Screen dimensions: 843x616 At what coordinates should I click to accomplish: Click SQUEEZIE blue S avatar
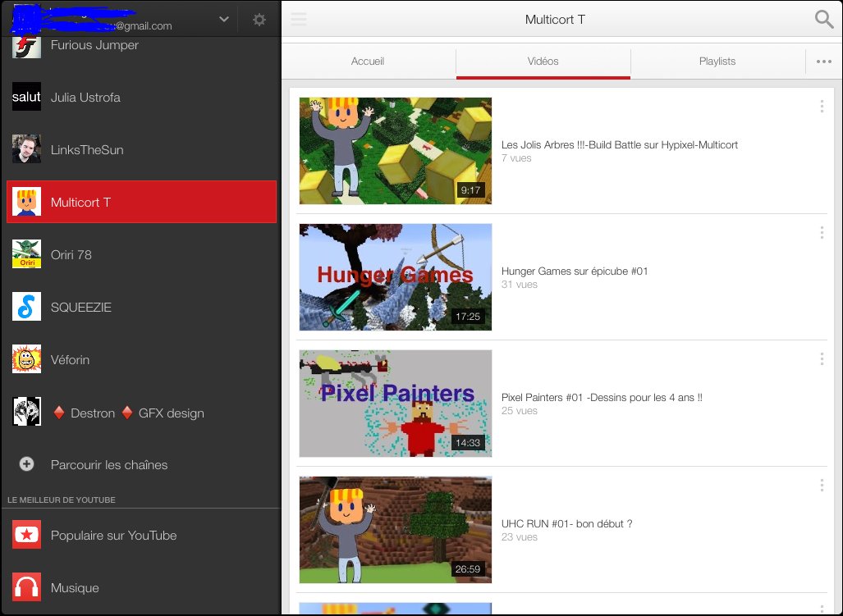pos(26,306)
